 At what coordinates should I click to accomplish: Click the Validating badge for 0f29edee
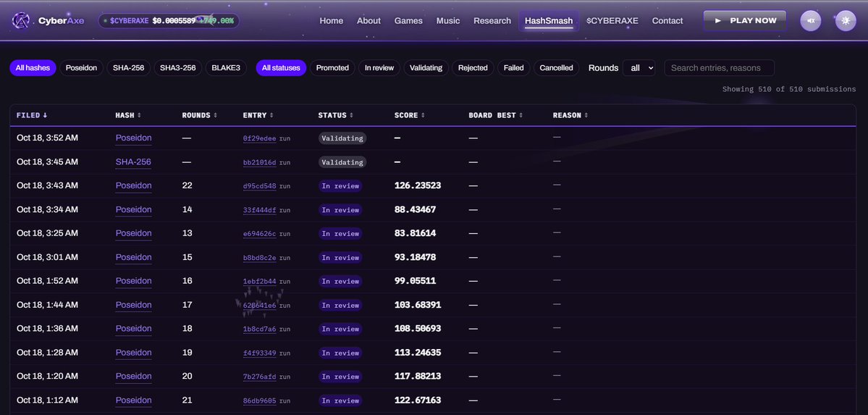coord(342,138)
